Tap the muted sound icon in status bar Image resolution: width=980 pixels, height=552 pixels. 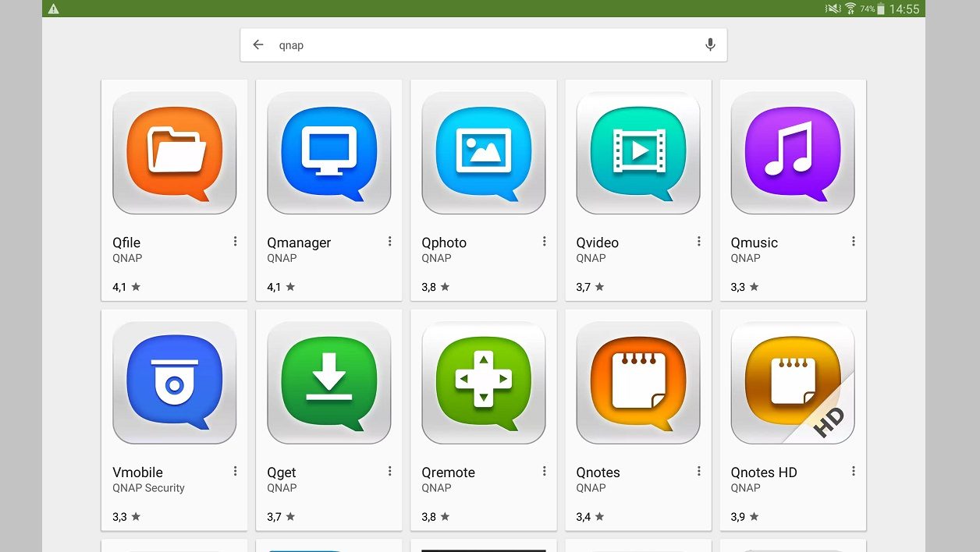coord(833,9)
